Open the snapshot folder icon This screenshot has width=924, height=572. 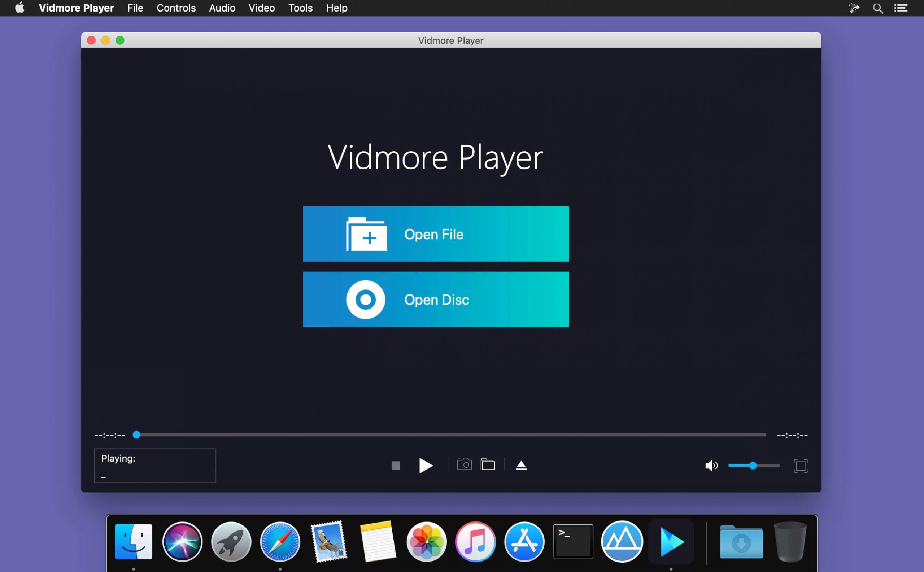pos(488,464)
